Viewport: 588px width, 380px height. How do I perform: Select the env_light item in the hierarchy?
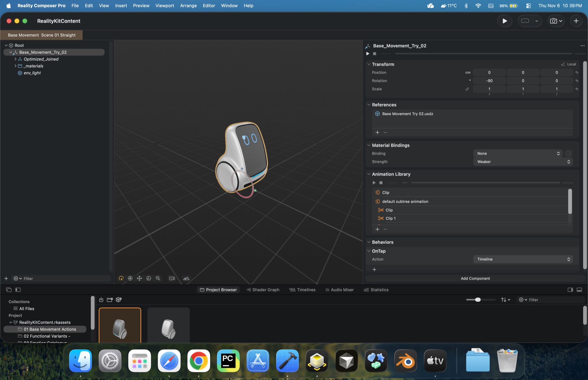pyautogui.click(x=32, y=73)
